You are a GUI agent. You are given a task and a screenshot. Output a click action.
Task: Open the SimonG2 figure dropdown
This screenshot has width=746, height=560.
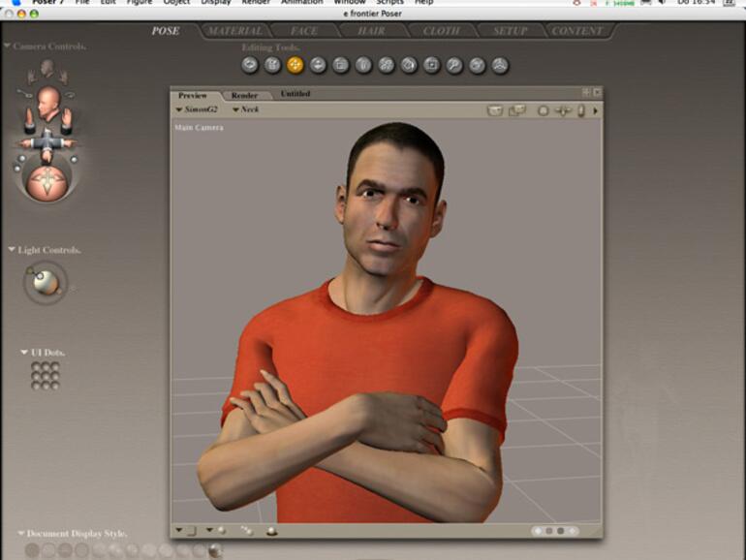click(x=199, y=110)
